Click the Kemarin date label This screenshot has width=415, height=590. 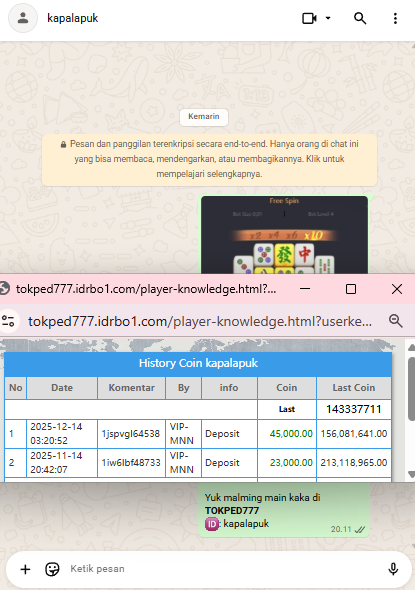click(204, 116)
